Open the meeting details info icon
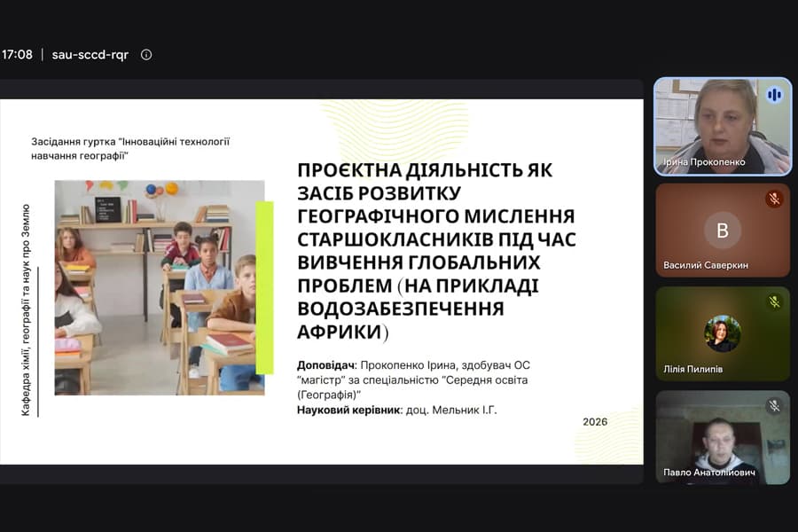 [146, 54]
